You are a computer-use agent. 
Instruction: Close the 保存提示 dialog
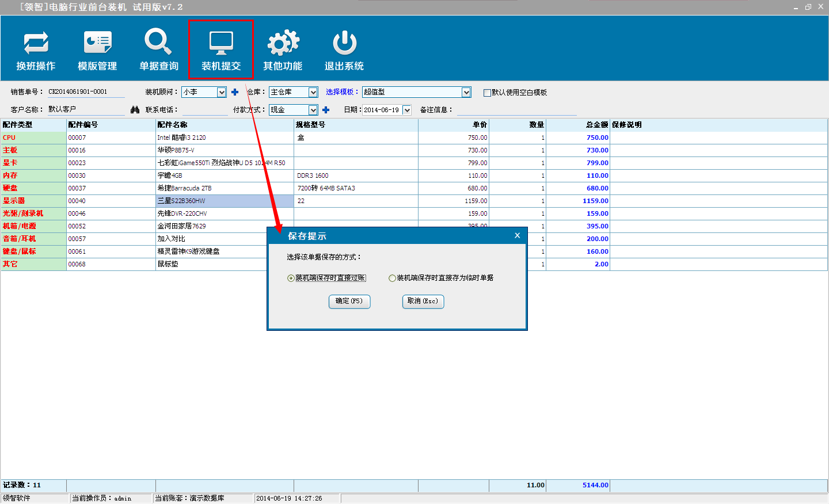coord(517,235)
